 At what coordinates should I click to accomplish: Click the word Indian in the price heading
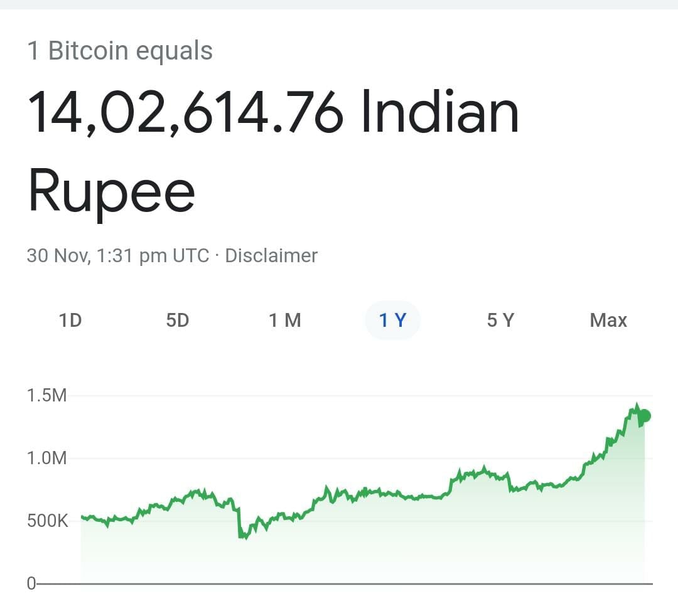pyautogui.click(x=439, y=112)
